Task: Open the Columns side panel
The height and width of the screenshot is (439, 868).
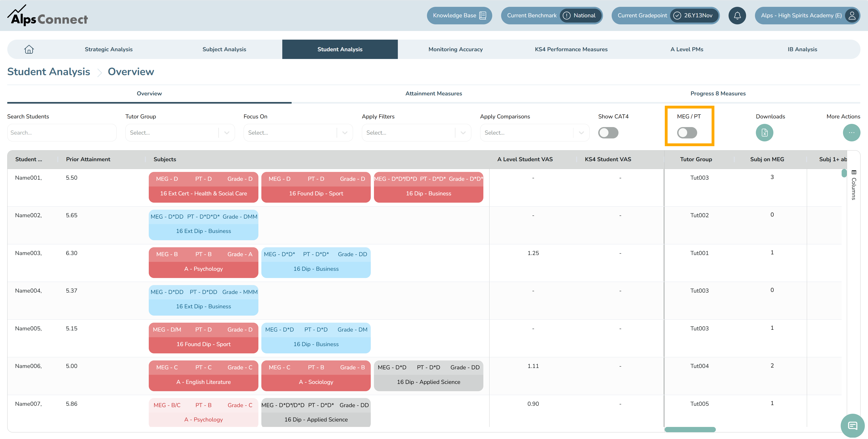Action: click(x=853, y=185)
